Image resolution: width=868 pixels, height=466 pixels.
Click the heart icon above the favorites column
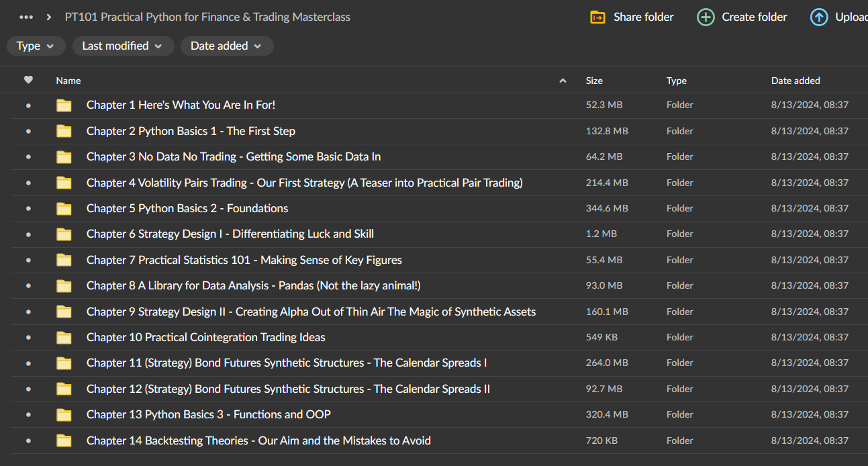point(28,80)
